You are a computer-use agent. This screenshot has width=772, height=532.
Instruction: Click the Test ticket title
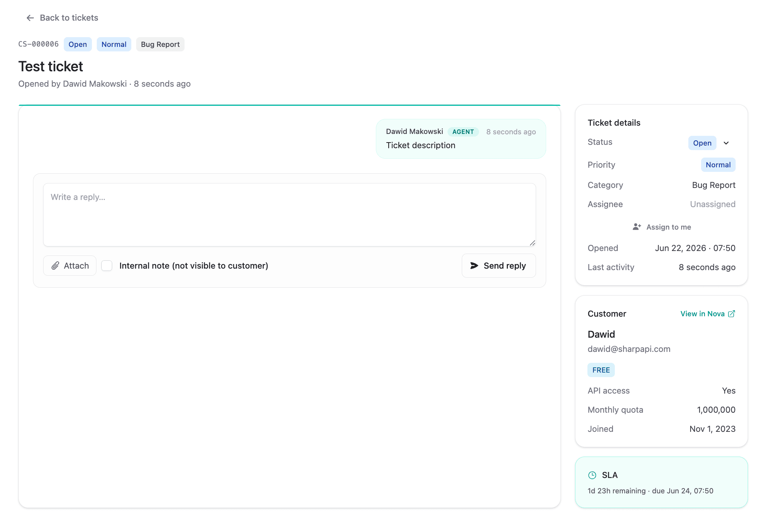click(51, 66)
